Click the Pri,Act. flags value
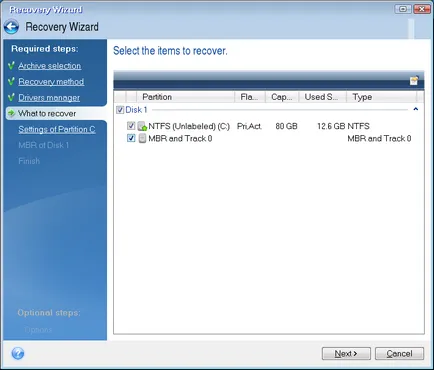Screen dimensions: 434x370 pyautogui.click(x=249, y=126)
